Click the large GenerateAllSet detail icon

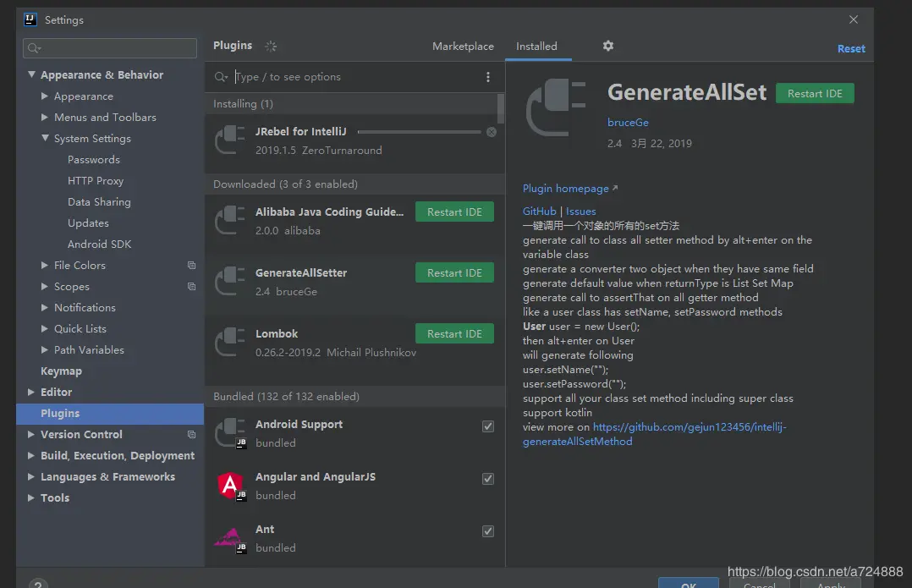[x=556, y=108]
